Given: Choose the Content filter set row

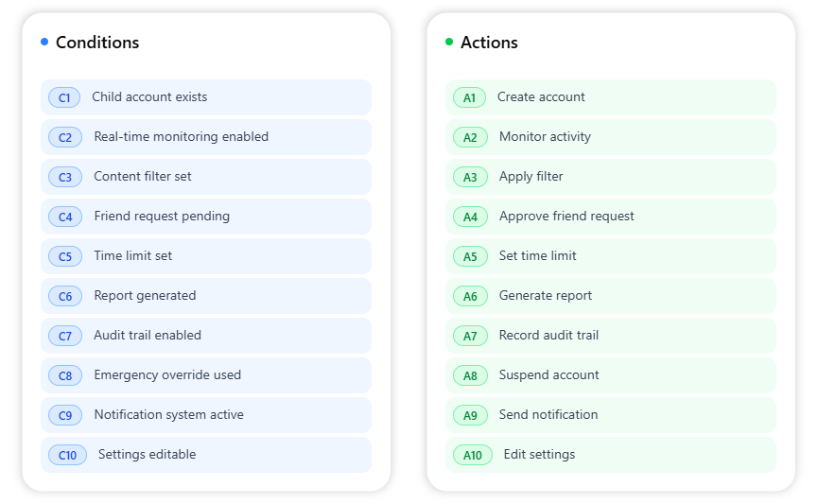Looking at the screenshot, I should 143,177.
